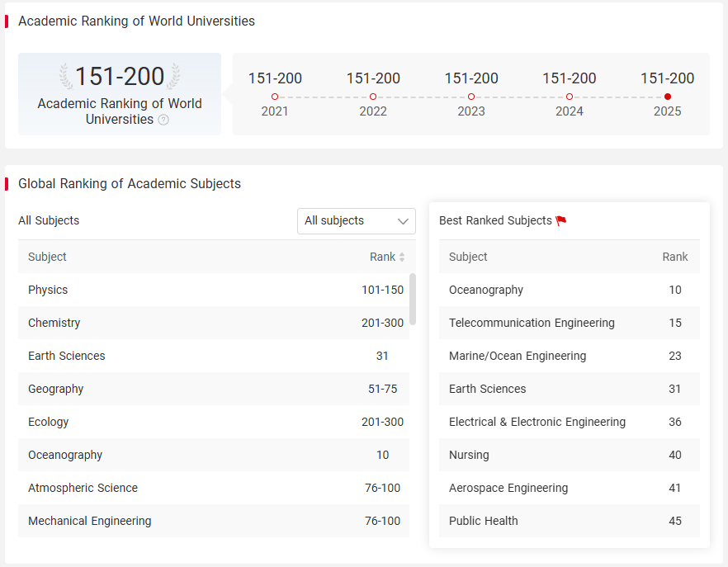Select the 2024 ranking marker dot
The height and width of the screenshot is (567, 728).
[570, 97]
